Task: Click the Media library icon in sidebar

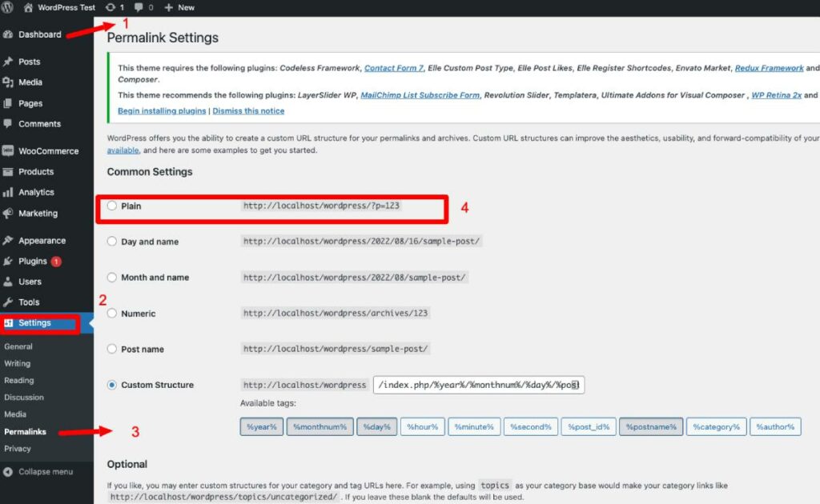Action: tap(8, 82)
